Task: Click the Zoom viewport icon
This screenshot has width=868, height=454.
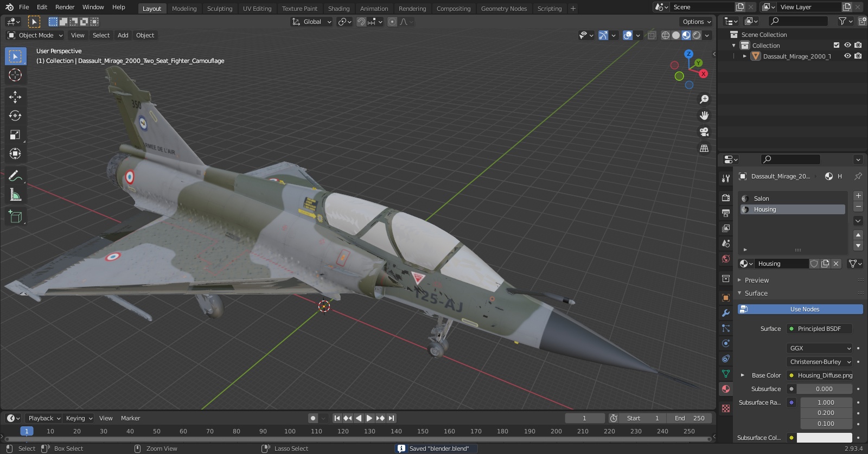Action: point(704,99)
